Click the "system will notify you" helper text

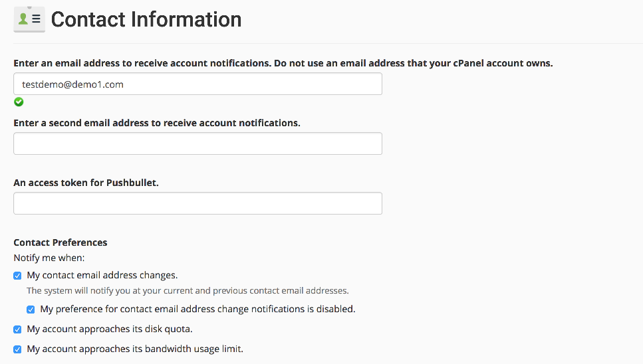pyautogui.click(x=188, y=291)
